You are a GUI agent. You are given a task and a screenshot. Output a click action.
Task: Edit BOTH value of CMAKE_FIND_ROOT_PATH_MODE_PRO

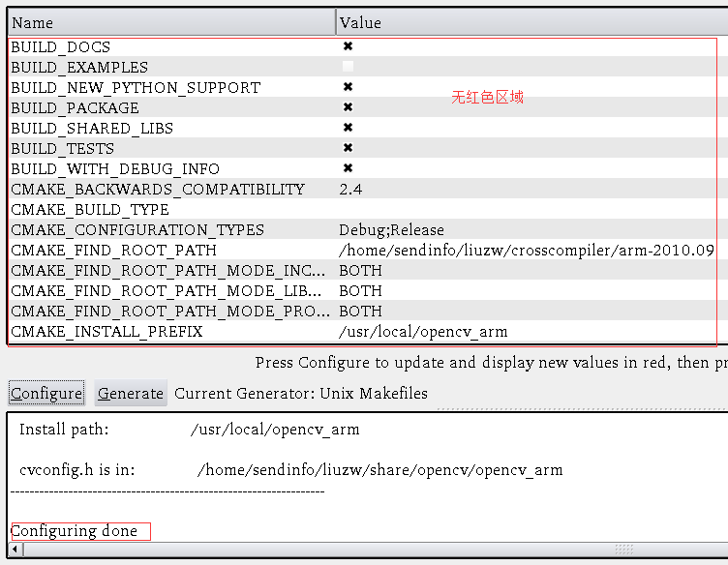[360, 311]
